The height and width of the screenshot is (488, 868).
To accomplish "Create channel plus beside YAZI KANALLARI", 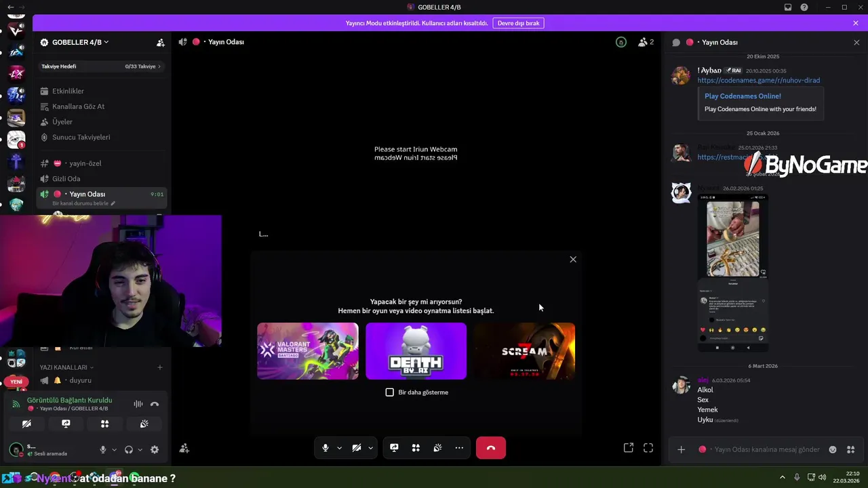I will point(160,367).
